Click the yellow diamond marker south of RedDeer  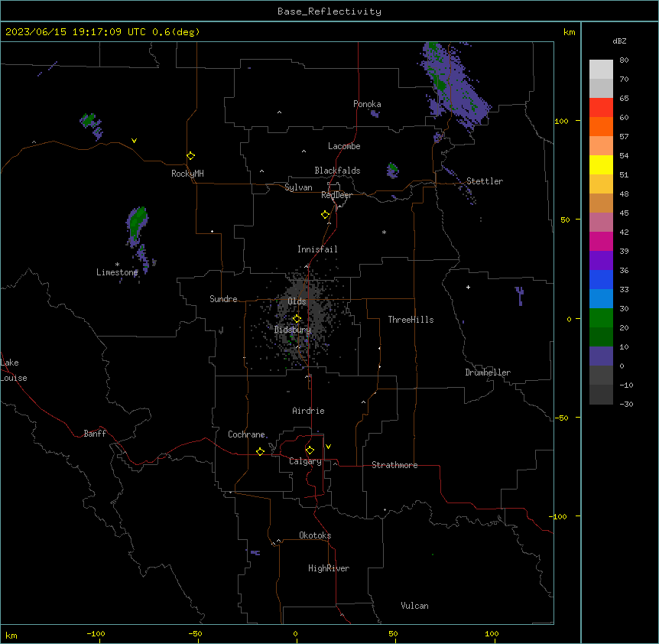pyautogui.click(x=325, y=215)
